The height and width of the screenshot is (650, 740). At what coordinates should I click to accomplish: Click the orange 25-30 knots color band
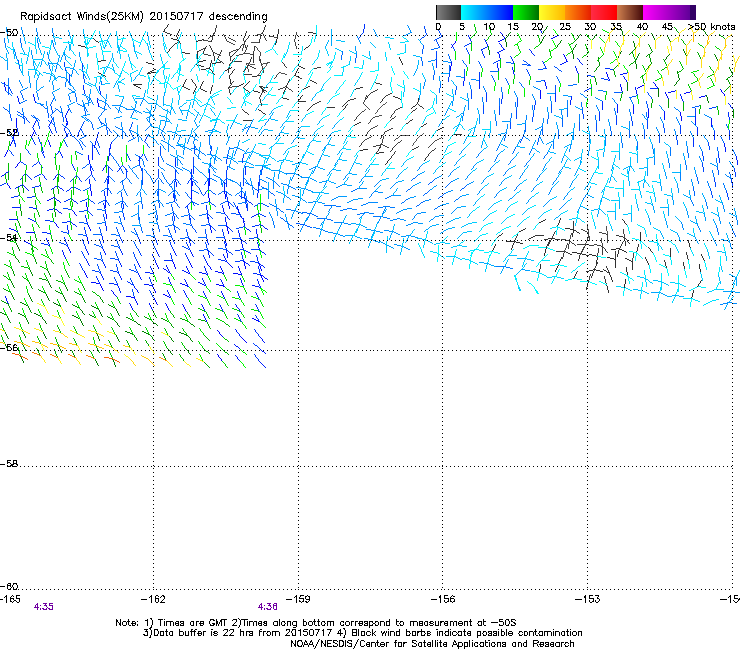pos(578,12)
